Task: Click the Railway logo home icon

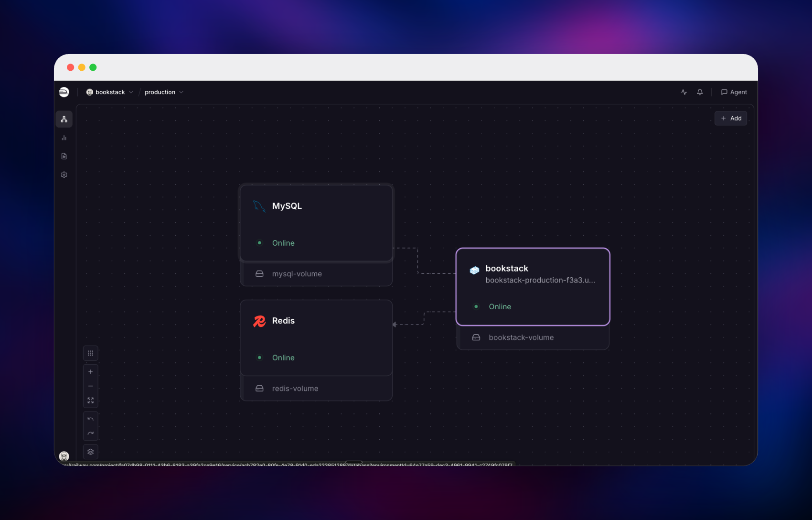Action: pos(64,92)
